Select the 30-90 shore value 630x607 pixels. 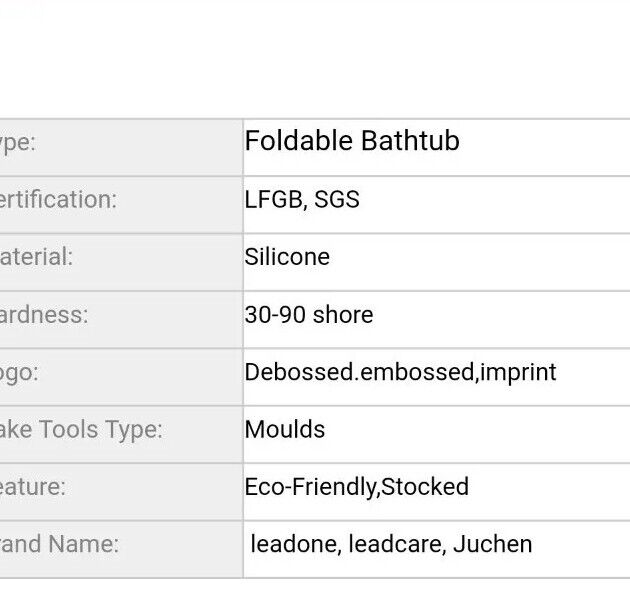[x=309, y=315]
